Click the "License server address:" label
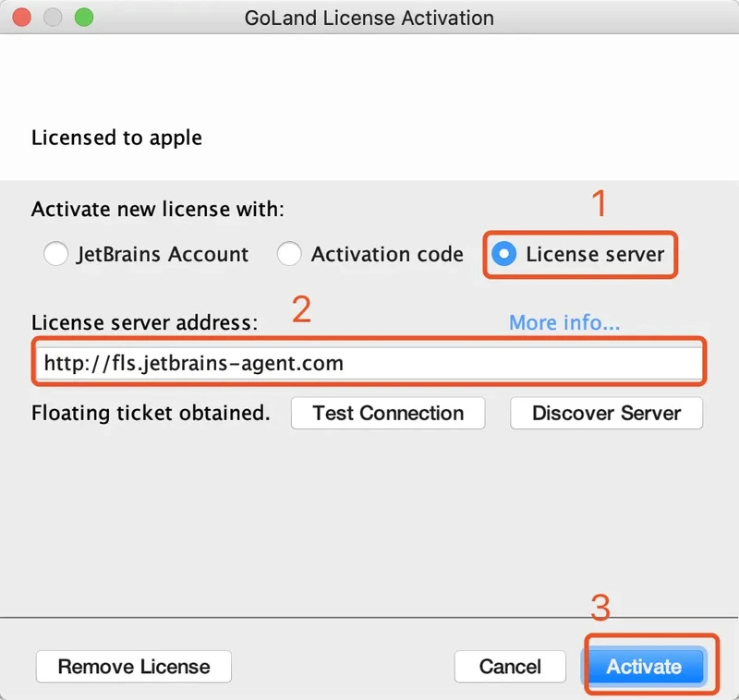This screenshot has width=739, height=700. point(144,322)
